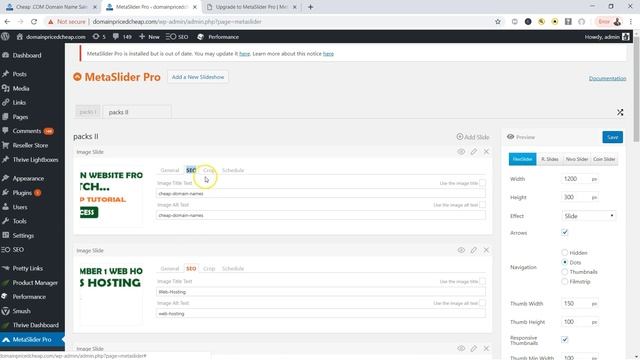Screen dimensions: 640x360
Task: Open the WordPress logo menu
Action: click(x=5, y=37)
